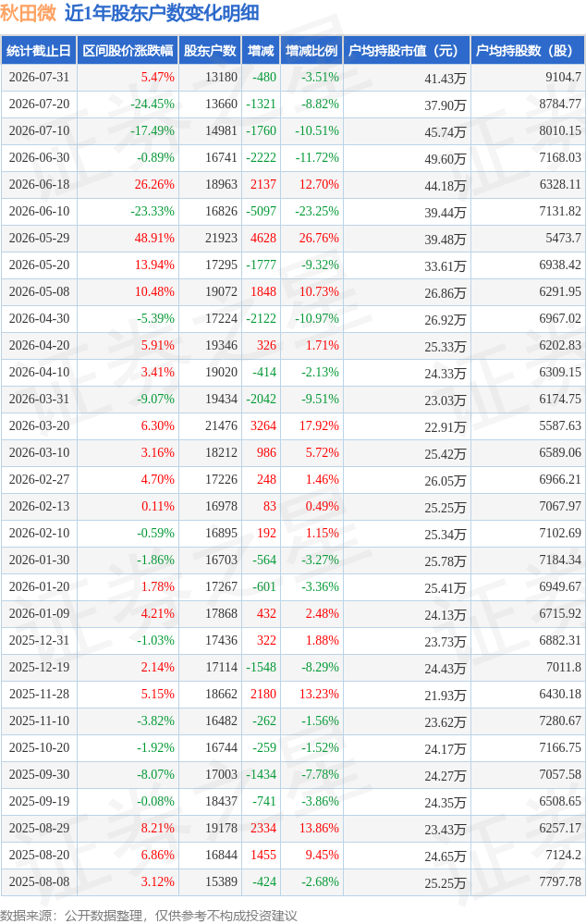Click the 户均持股数(股) column header
586x924 pixels.
528,51
